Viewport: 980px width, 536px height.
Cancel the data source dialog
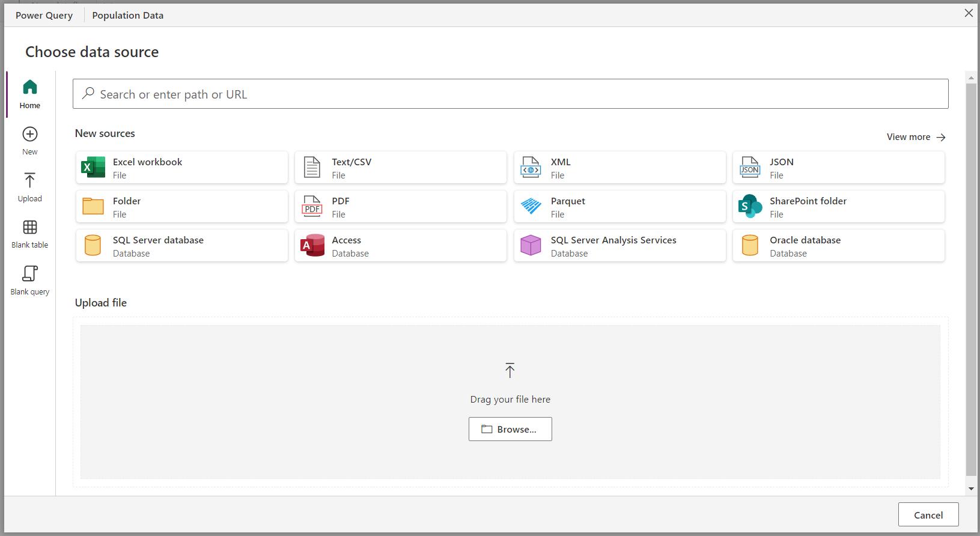928,515
